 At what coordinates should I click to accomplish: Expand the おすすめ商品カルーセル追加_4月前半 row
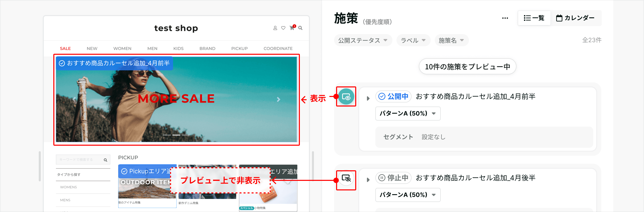368,98
